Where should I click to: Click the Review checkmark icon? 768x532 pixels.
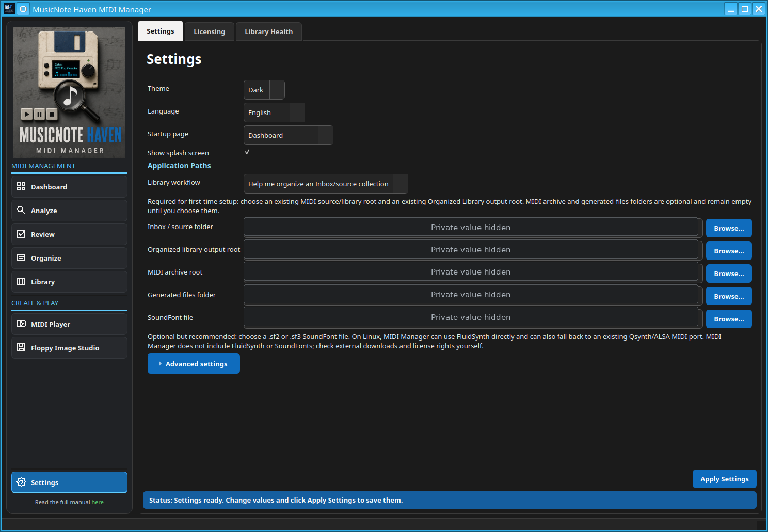[x=21, y=234]
